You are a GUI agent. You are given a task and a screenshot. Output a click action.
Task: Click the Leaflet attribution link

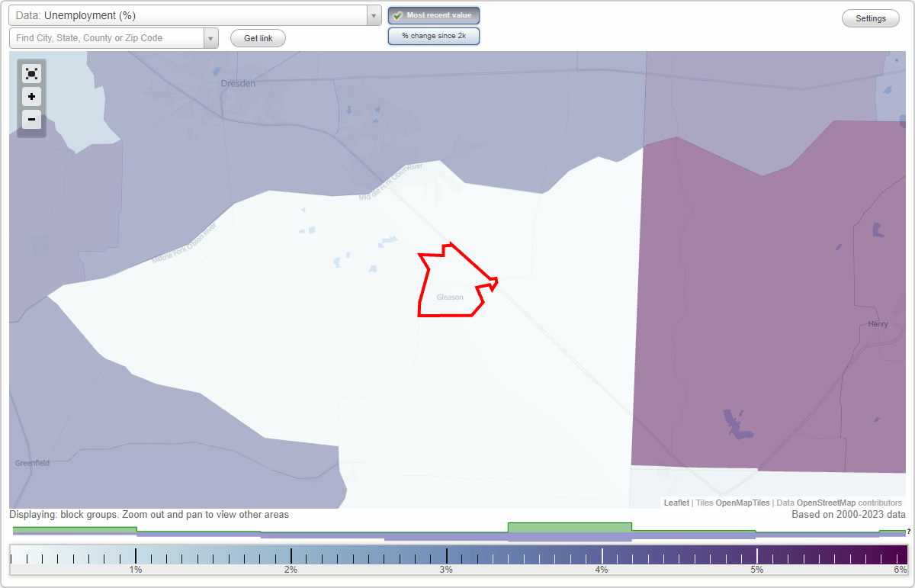click(676, 503)
